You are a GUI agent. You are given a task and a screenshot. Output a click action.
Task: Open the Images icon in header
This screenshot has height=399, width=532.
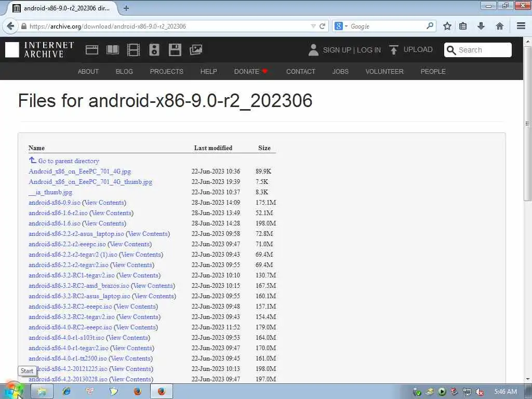pos(196,50)
